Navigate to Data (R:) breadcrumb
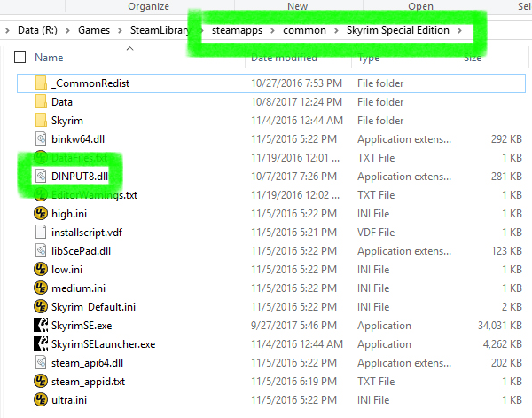Screen dimensions: 532x418 coord(37,30)
